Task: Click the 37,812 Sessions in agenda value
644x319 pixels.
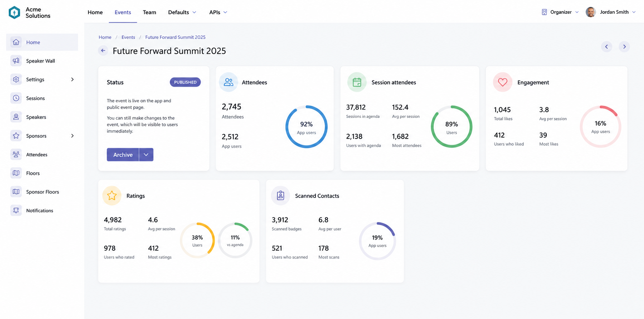Action: click(356, 107)
